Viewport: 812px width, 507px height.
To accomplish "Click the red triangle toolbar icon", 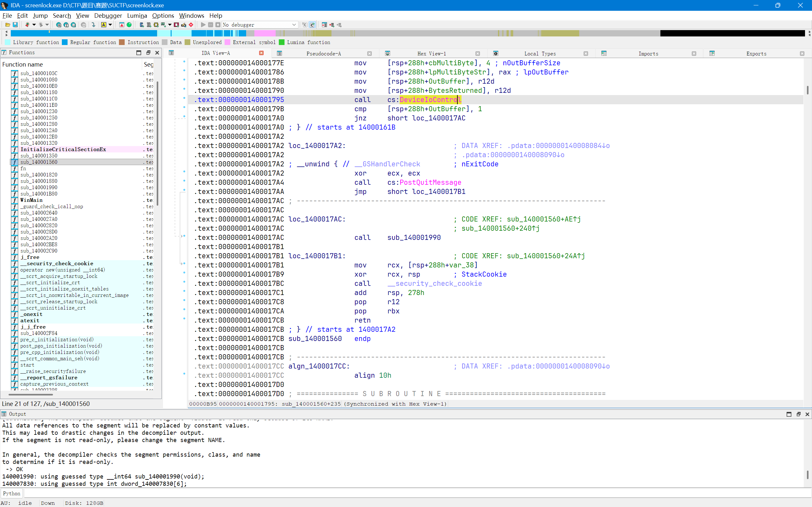I will point(122,25).
